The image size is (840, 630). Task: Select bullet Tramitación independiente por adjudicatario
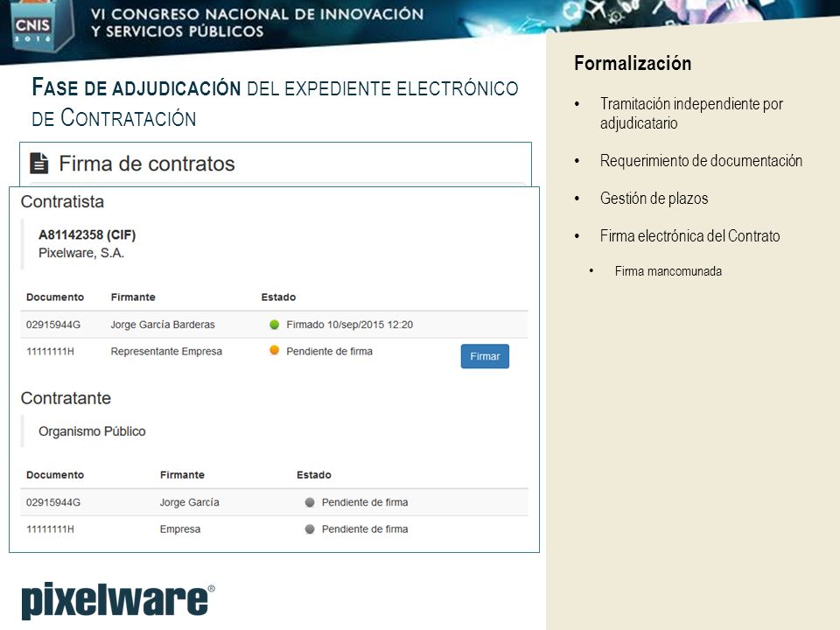pos(691,113)
